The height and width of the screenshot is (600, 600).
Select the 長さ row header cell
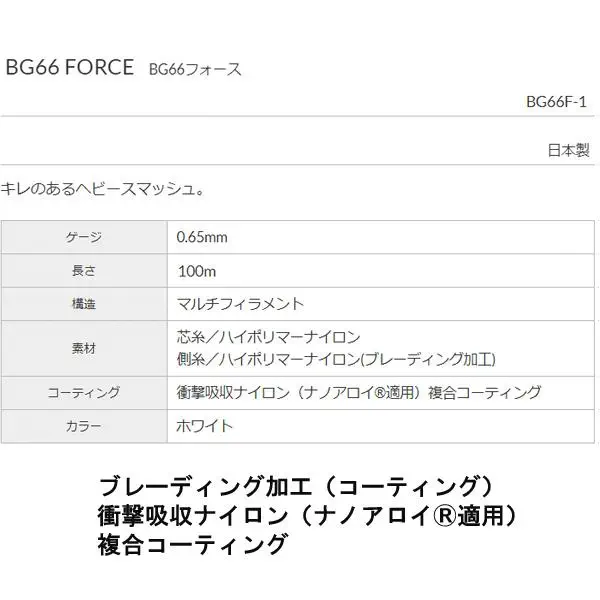point(84,271)
